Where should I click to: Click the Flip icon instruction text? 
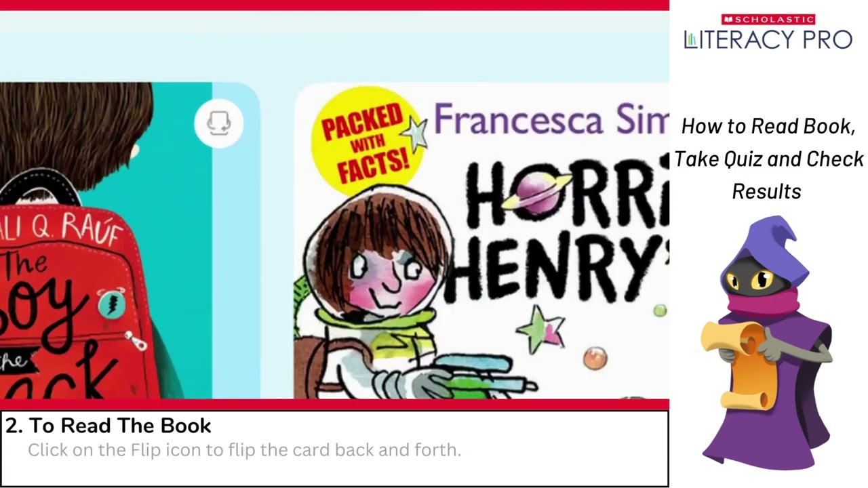[244, 450]
